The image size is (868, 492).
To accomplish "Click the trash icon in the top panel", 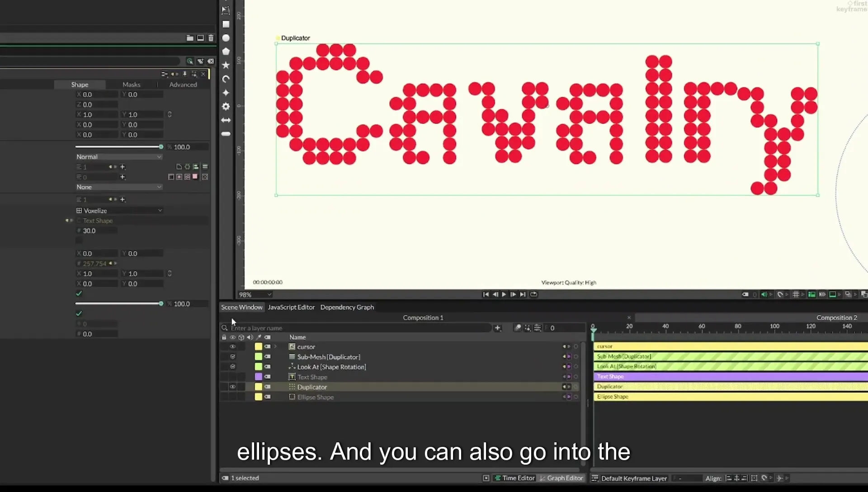I will [x=211, y=38].
